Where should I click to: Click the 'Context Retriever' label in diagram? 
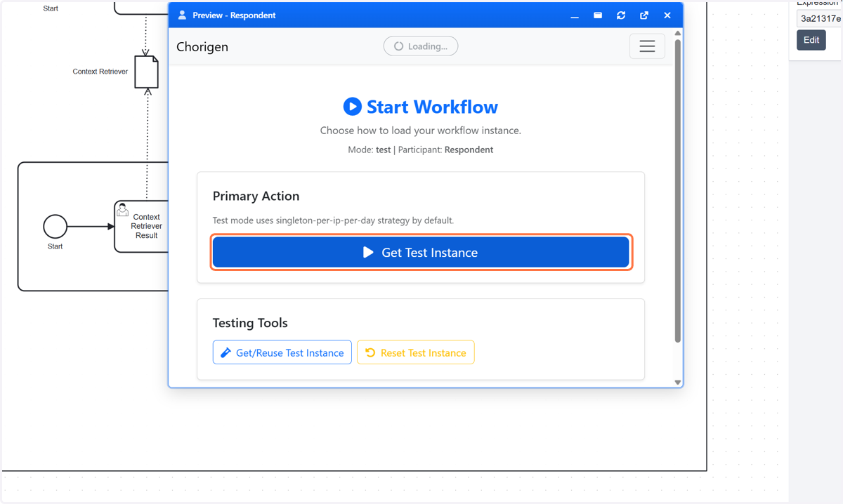pos(100,72)
